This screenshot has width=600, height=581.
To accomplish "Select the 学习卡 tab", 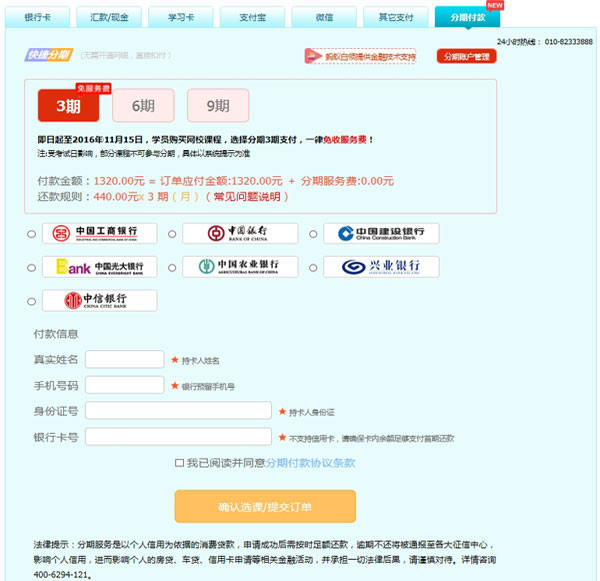I will tap(181, 17).
